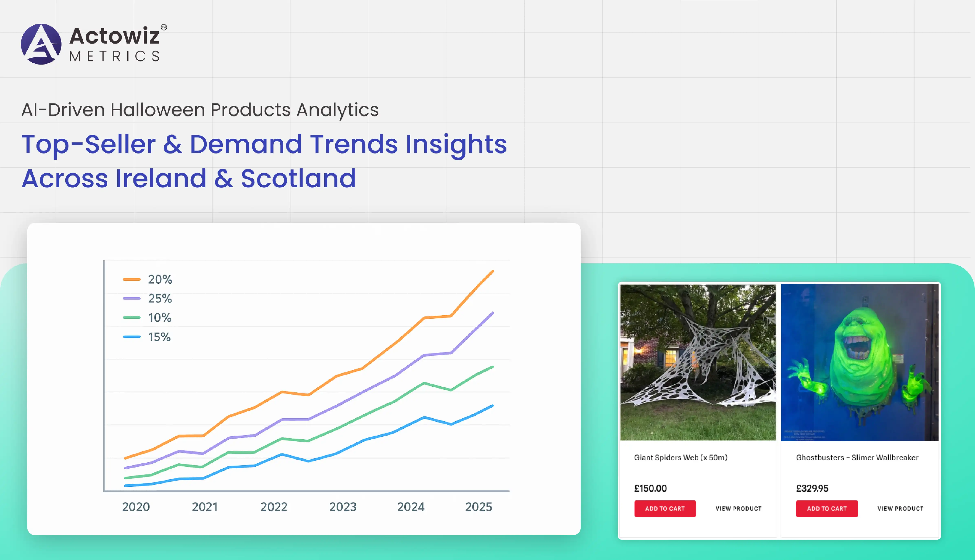Screen dimensions: 975x560
Task: Click the £150.00 price text
Action: (650, 488)
